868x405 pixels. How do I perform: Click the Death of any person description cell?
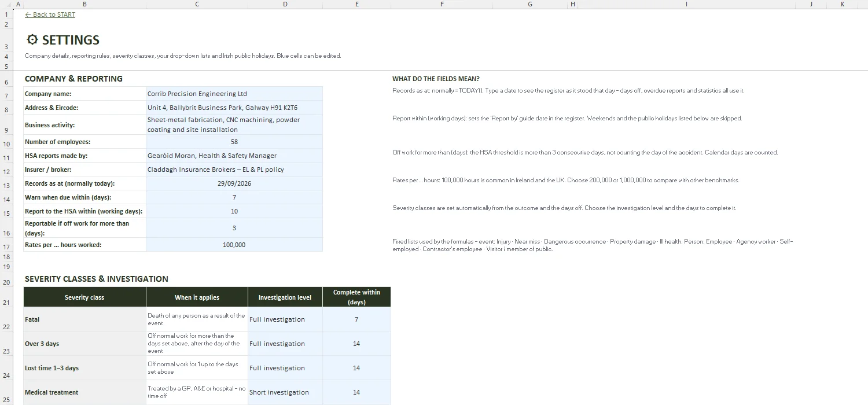pyautogui.click(x=197, y=319)
